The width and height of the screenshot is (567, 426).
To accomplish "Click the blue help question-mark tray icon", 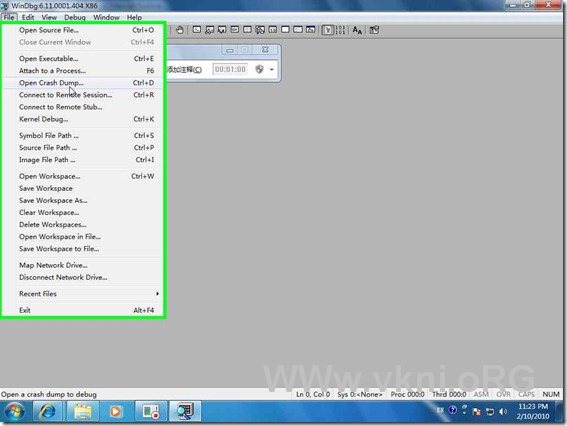I will pos(452,410).
